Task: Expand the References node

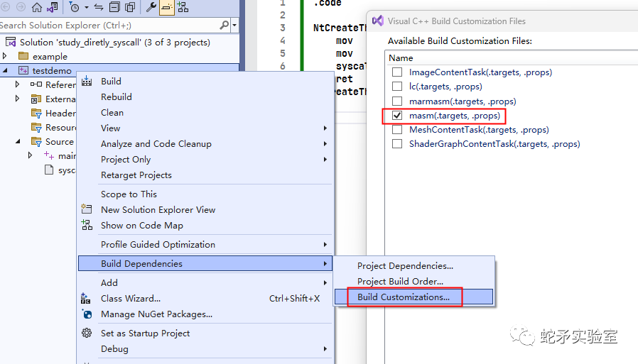Action: tap(17, 84)
